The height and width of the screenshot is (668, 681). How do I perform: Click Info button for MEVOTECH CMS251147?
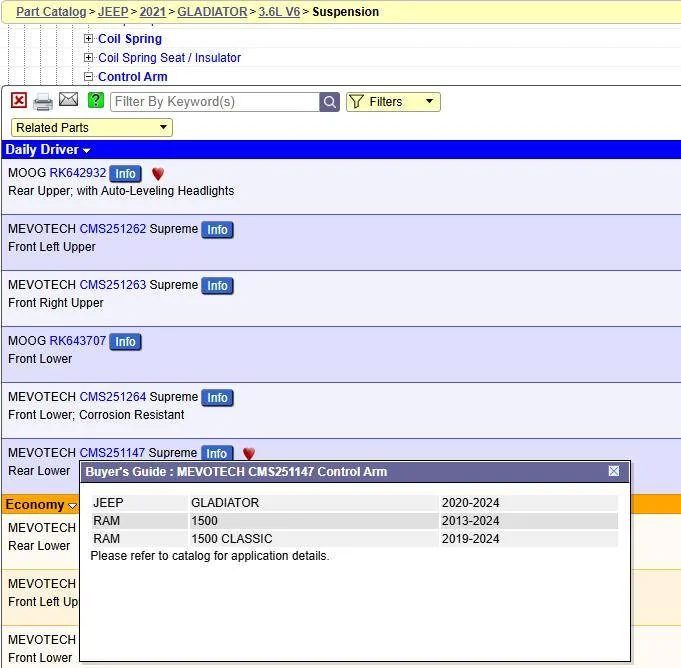coord(217,453)
